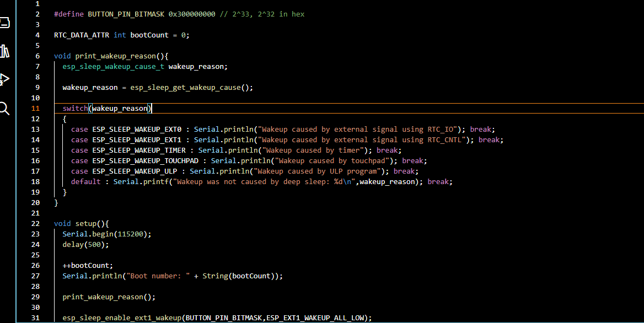
Task: Click line number 22 in the gutter
Action: 36,224
